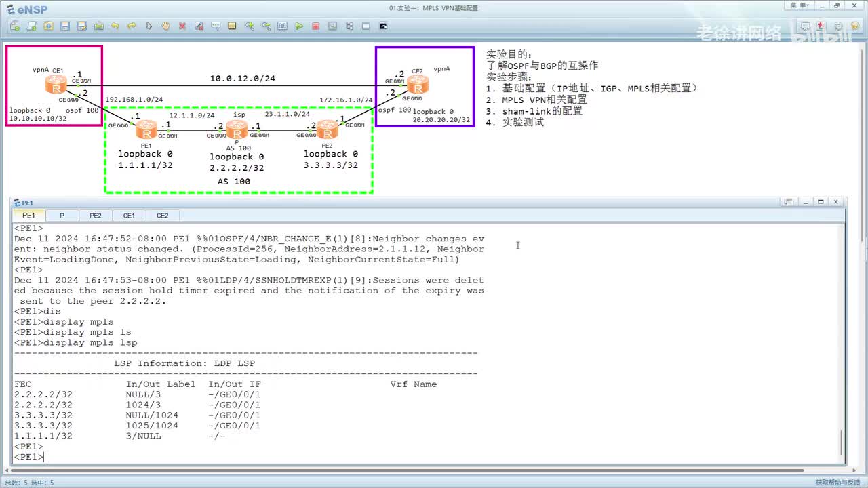Click the Print toolbar icon

[x=98, y=26]
